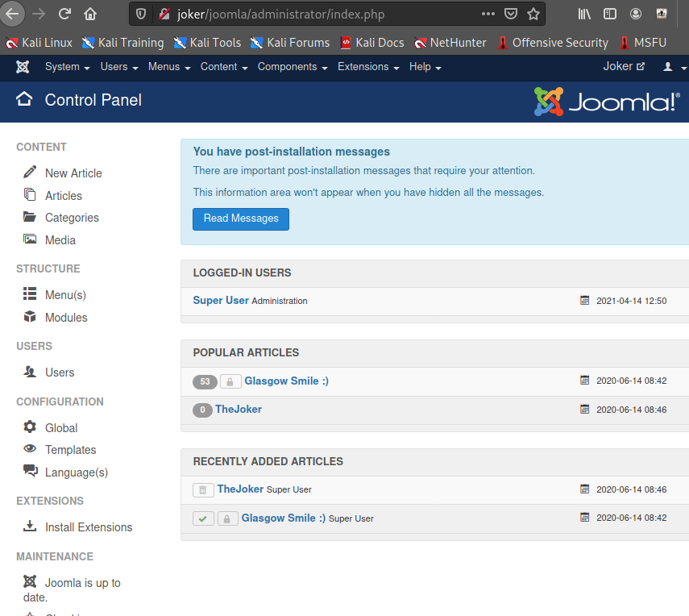Expand the System dropdown menu
Viewport: 689px width, 616px height.
(67, 67)
